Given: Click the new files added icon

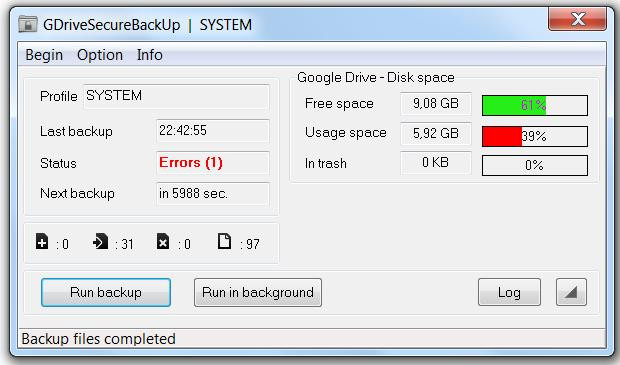Looking at the screenshot, I should click(42, 241).
